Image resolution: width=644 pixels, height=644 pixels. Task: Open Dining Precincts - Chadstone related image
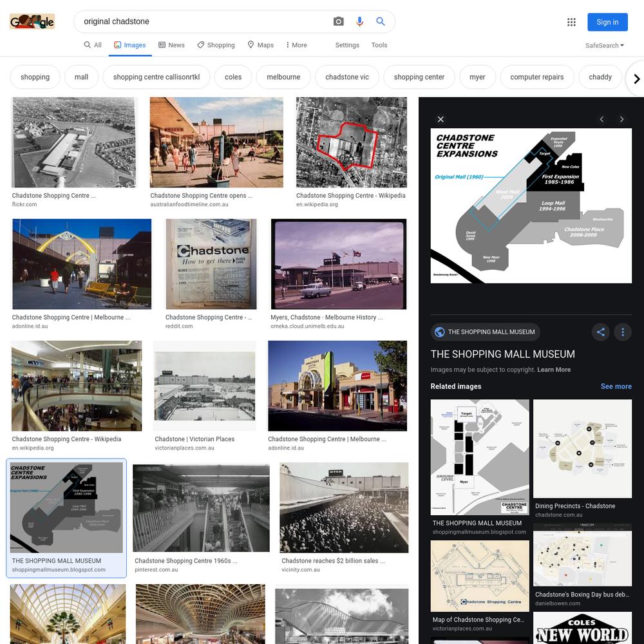point(582,448)
